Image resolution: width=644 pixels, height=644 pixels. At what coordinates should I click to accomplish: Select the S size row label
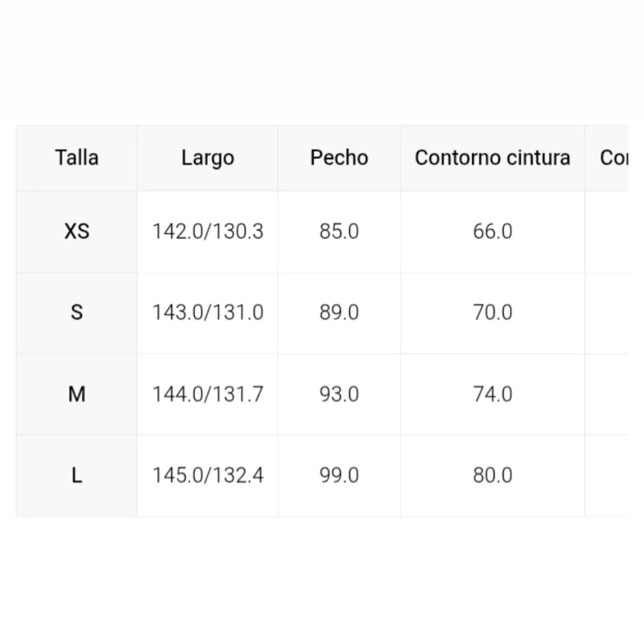click(x=77, y=313)
